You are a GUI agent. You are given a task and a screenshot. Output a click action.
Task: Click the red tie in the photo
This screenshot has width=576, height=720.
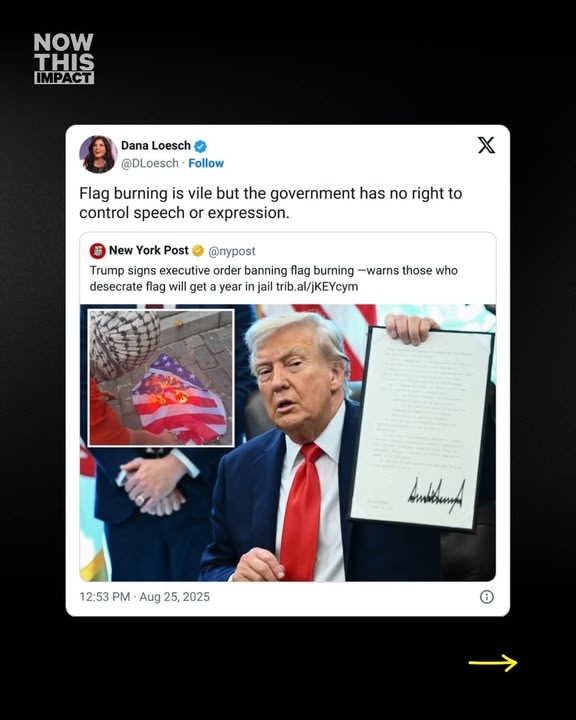[302, 511]
